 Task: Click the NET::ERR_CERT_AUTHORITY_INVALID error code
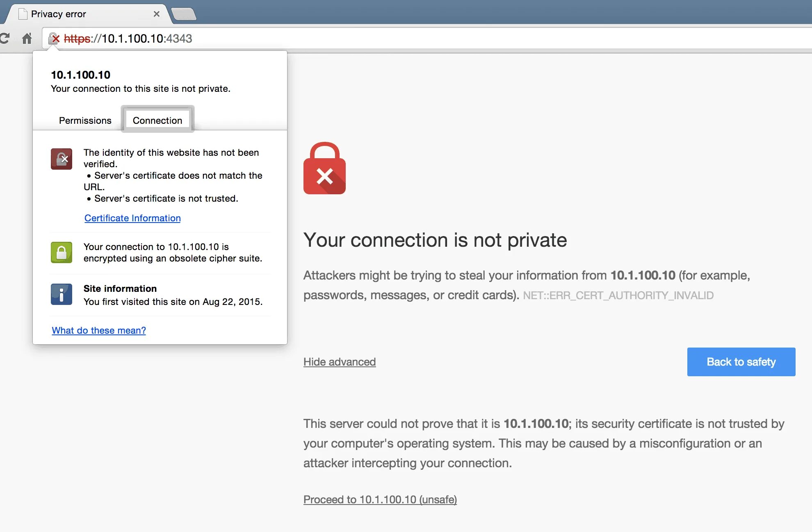click(618, 296)
